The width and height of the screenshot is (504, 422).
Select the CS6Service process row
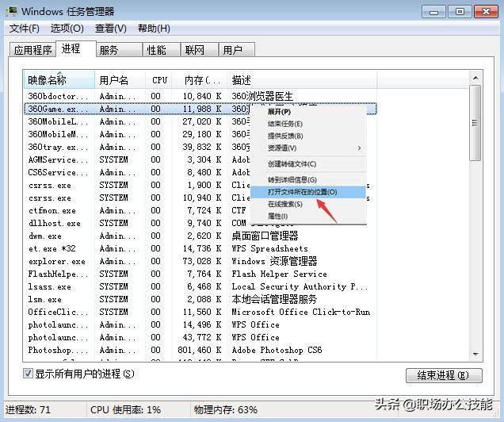200,172
